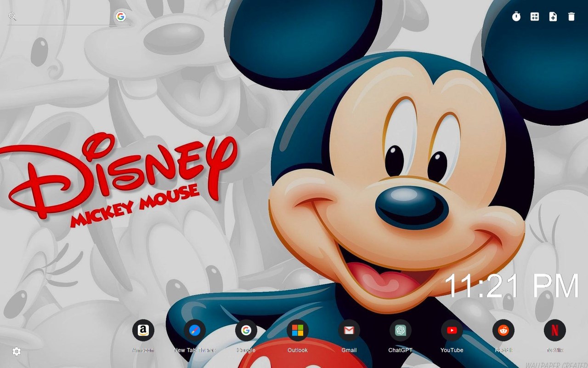Viewport: 588px width, 368px height.
Task: Open the Amazon shortcut icon
Action: (143, 330)
